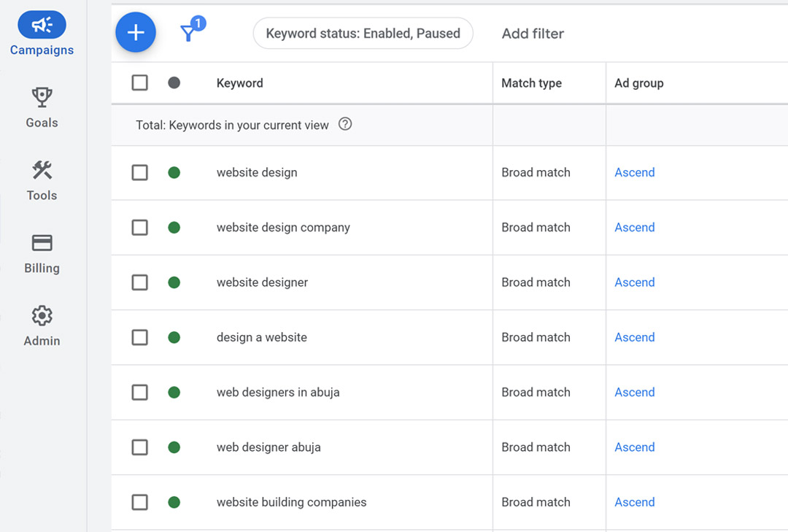Open the Campaigns section icon
This screenshot has width=788, height=532.
pos(42,25)
